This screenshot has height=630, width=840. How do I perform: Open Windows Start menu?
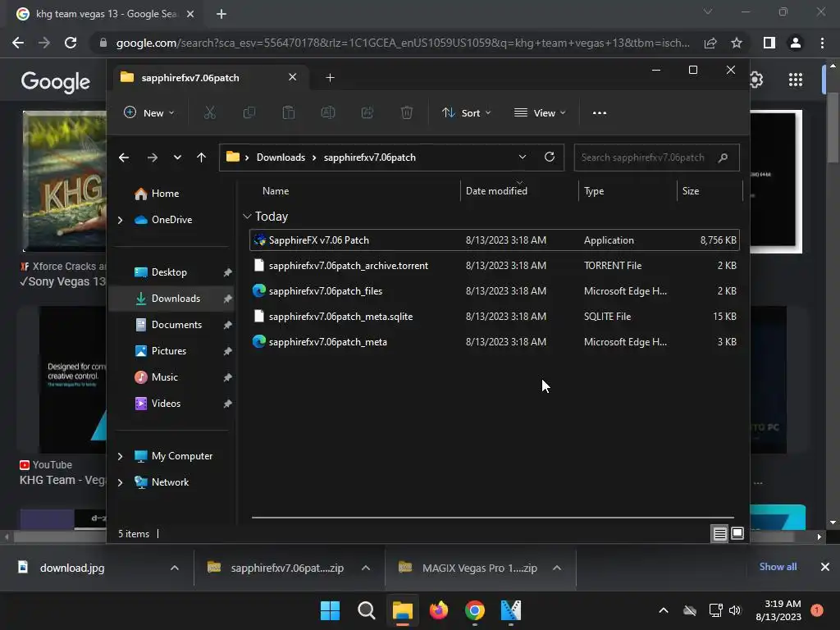click(x=330, y=610)
